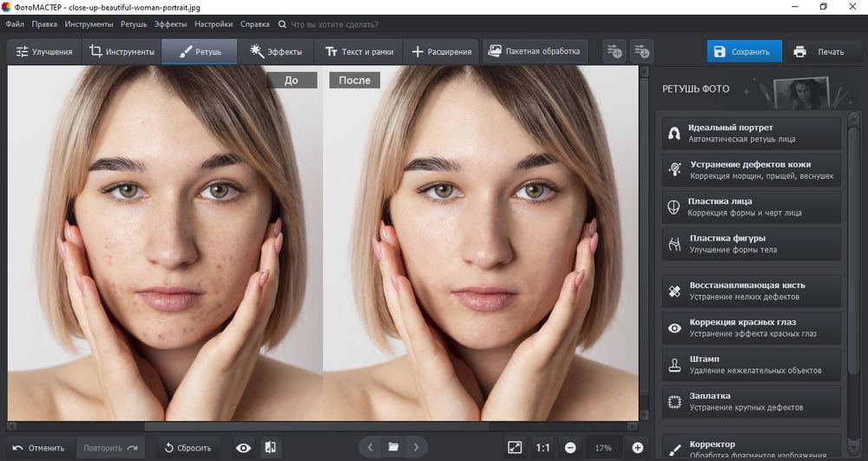The image size is (868, 461).
Task: Select Восстанавливающая кисть healing brush
Action: point(751,291)
